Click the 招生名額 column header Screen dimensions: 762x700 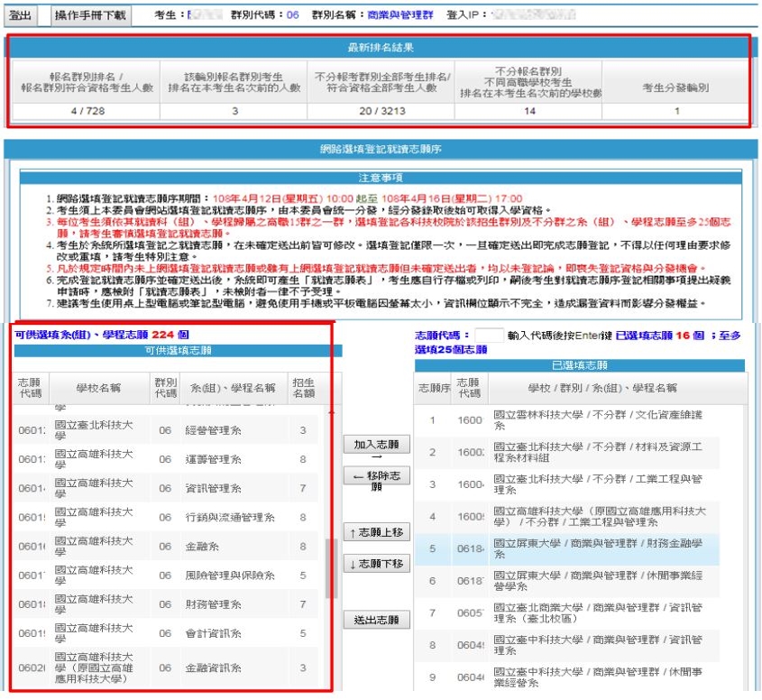(303, 388)
